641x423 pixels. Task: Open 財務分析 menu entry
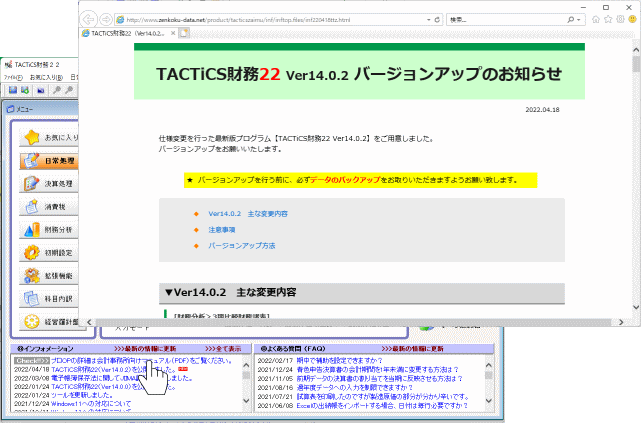click(49, 230)
